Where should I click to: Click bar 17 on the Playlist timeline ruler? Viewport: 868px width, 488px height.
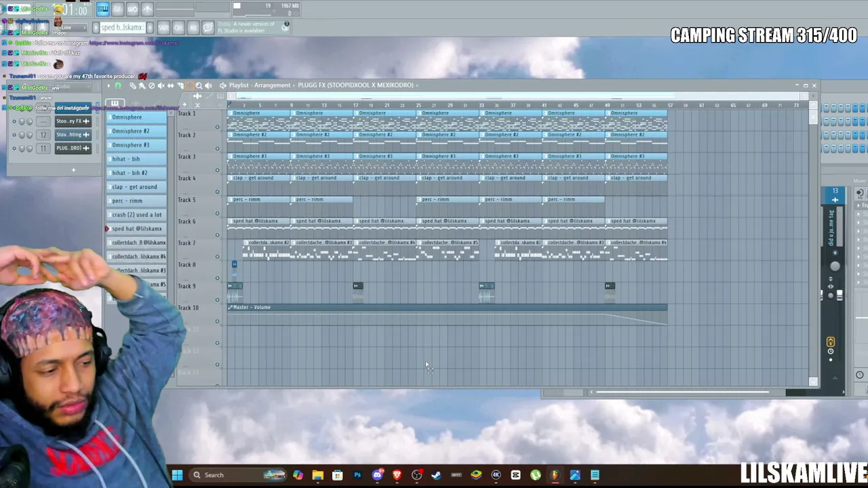point(355,105)
